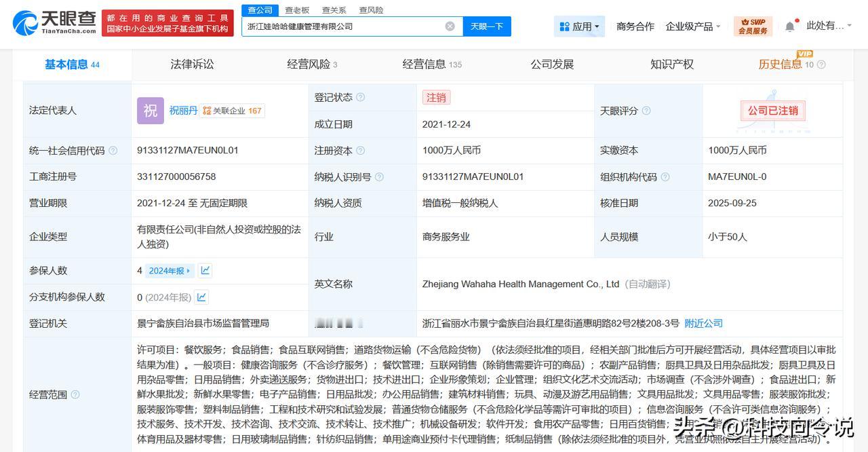Click registration authority 景宁畲族自治县市场监督管理局
The width and height of the screenshot is (868, 452).
coord(203,323)
